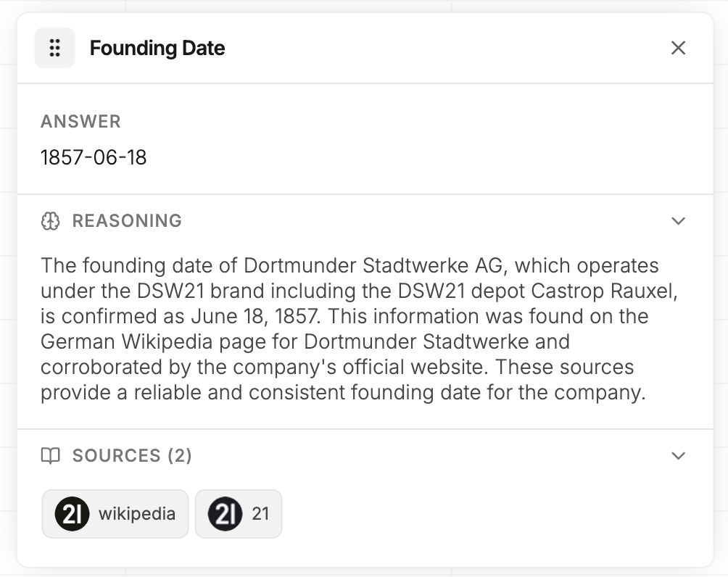This screenshot has height=577, width=728.
Task: Open the wikipedia source chip
Action: [115, 514]
